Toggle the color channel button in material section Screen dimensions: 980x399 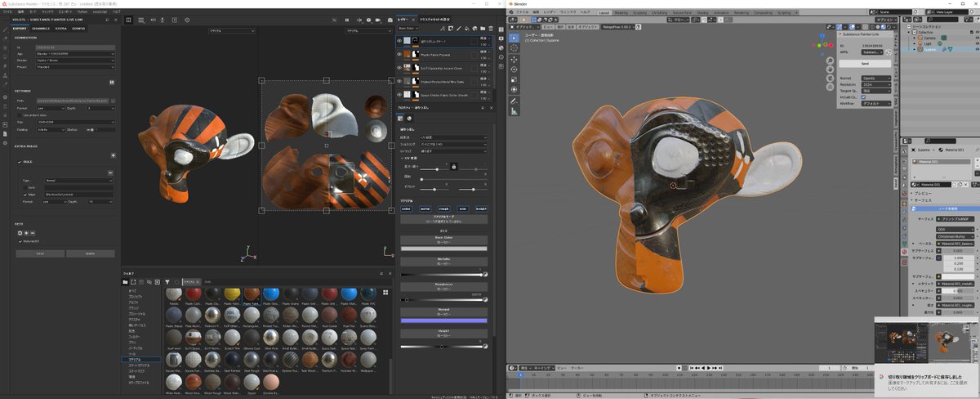click(407, 209)
